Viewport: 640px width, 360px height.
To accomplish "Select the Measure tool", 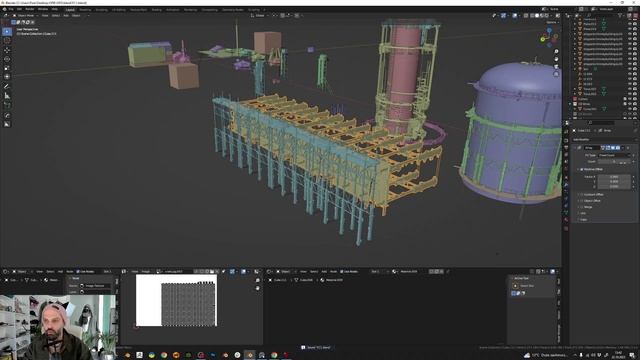I will pyautogui.click(x=7, y=96).
